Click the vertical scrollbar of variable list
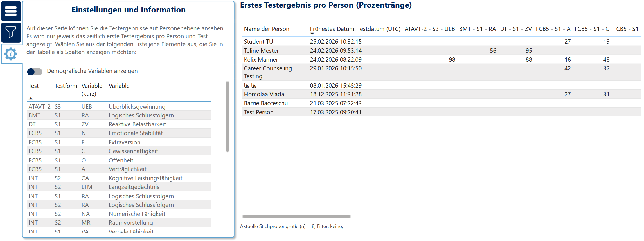The height and width of the screenshot is (241, 644). click(x=227, y=117)
